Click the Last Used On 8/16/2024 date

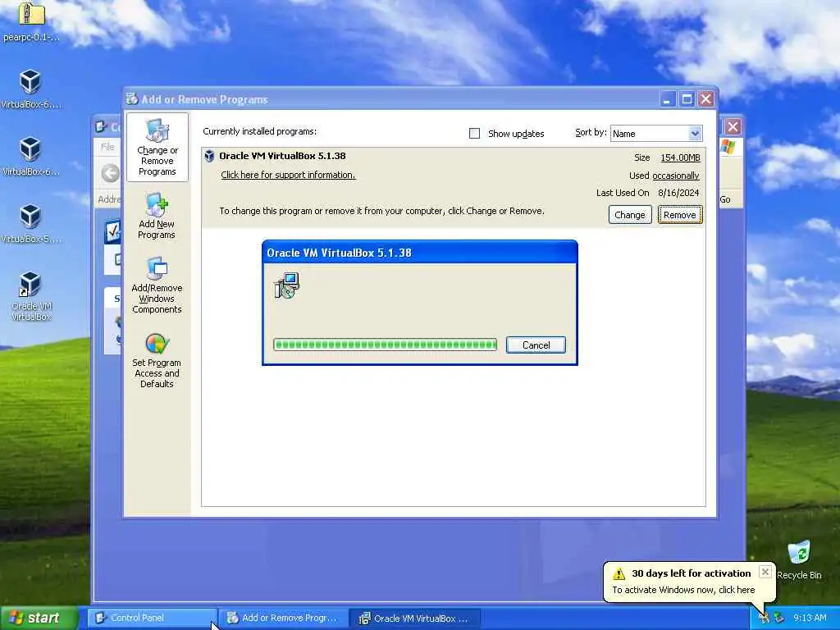tap(678, 193)
